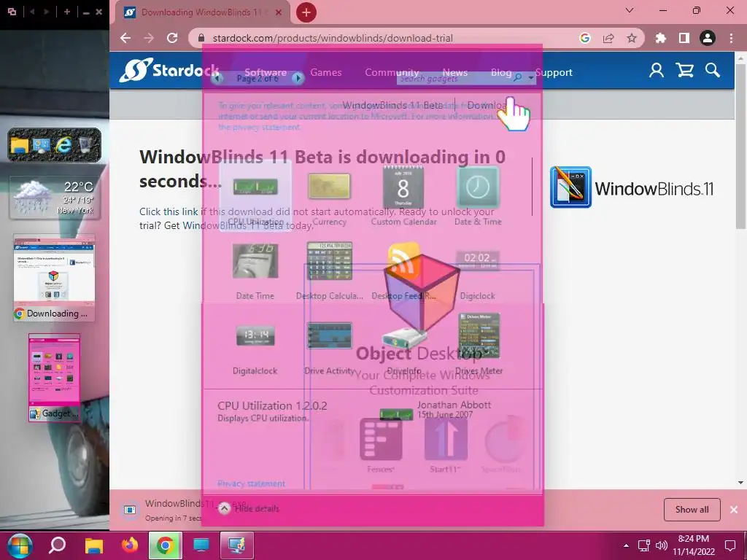Viewport: 747px width, 560px height.
Task: Open the Support menu item
Action: [554, 72]
